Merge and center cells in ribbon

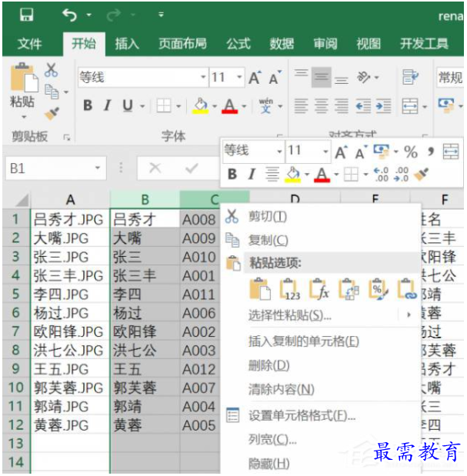point(410,106)
